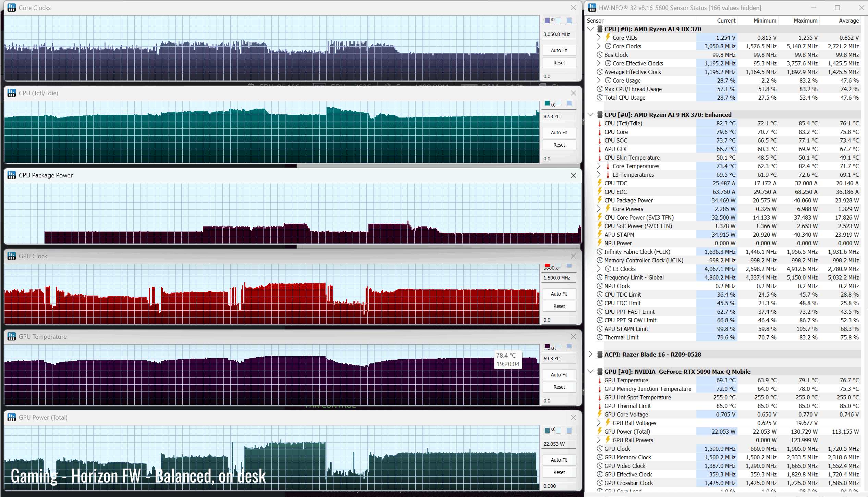This screenshot has width=868, height=497.
Task: Click clock icon next to Infinity Fabric Clock (FCLK)
Action: tap(600, 252)
